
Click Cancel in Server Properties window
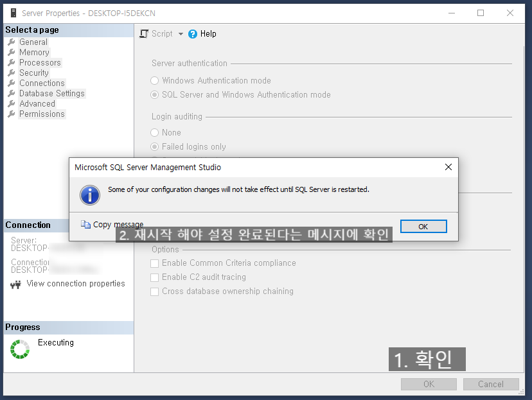(491, 384)
